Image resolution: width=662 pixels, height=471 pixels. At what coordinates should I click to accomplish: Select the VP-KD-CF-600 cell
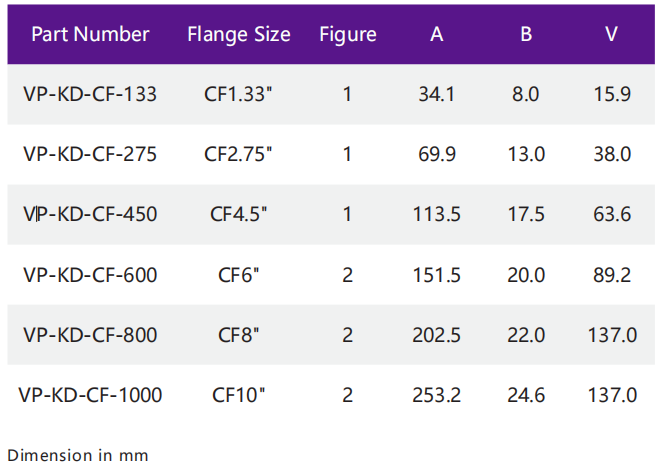90,275
